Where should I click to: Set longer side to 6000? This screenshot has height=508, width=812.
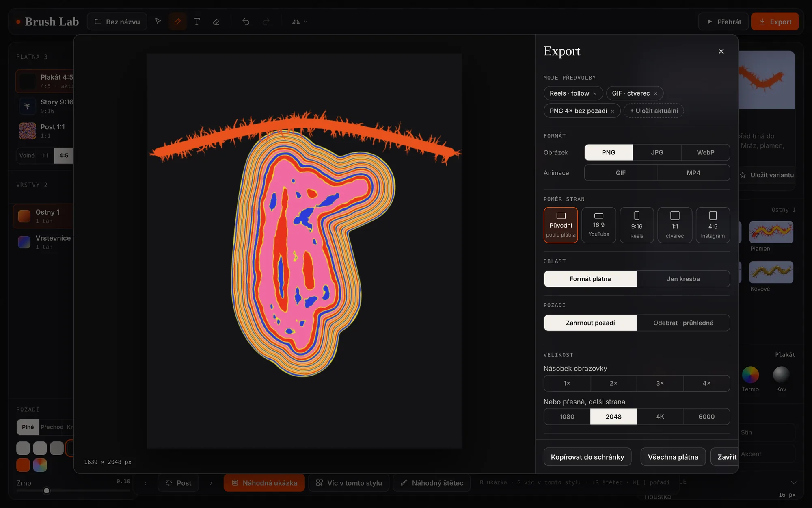[706, 417]
